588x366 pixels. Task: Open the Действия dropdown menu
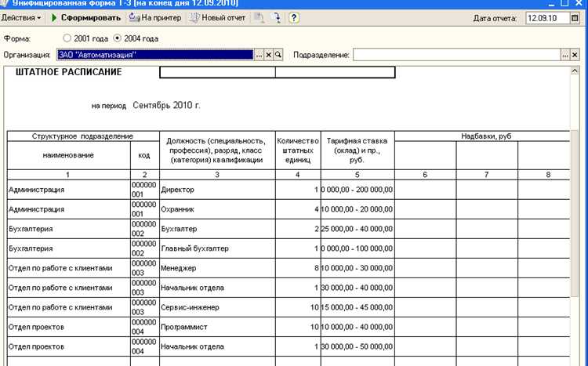(21, 17)
